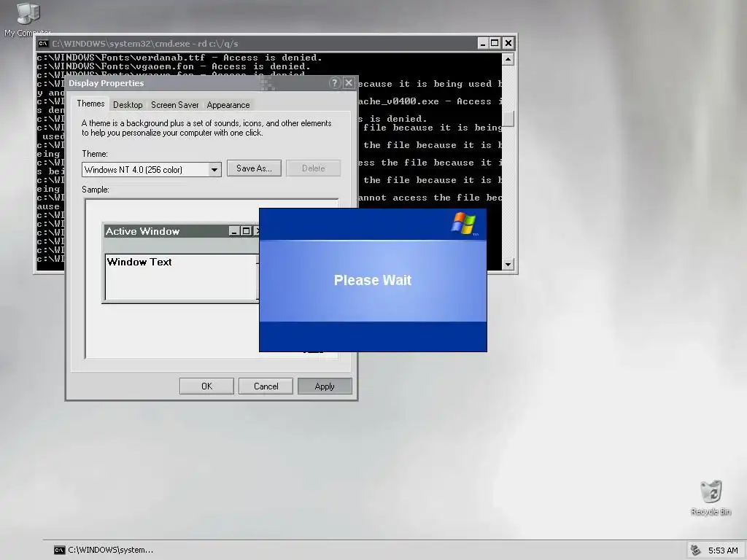Image resolution: width=747 pixels, height=560 pixels.
Task: Click the Sample: label
Action: tap(96, 190)
